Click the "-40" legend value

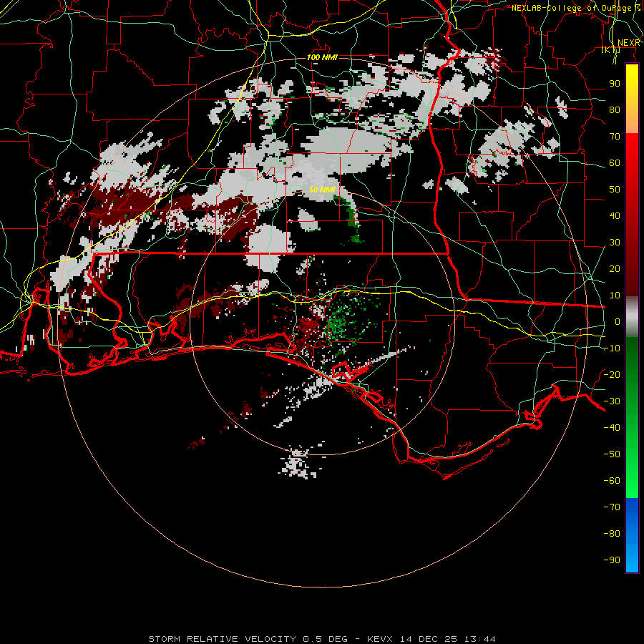coord(612,428)
